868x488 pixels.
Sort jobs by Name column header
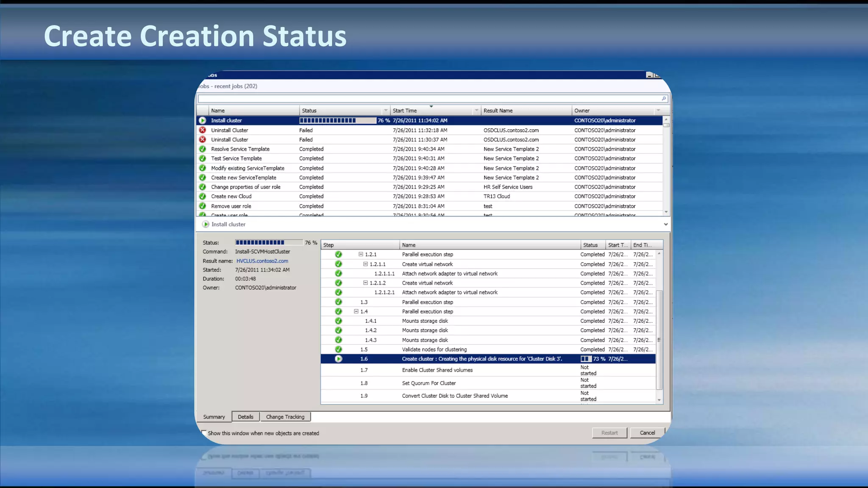click(254, 111)
